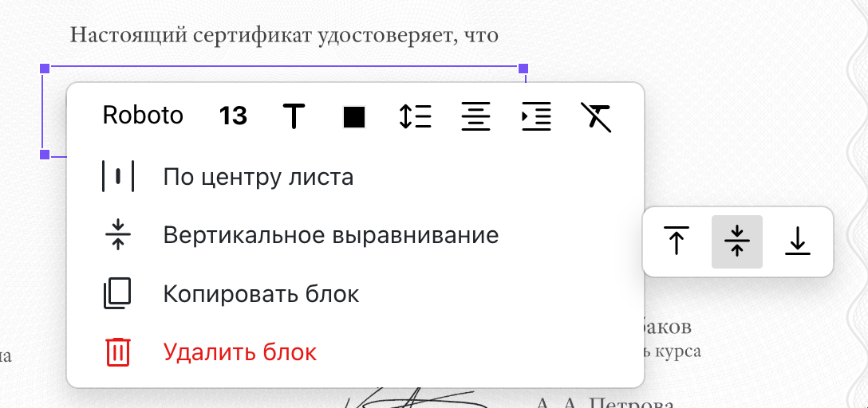Align text to bottom in the alignment submenu
Viewport: 868px width, 408px height.
click(798, 241)
